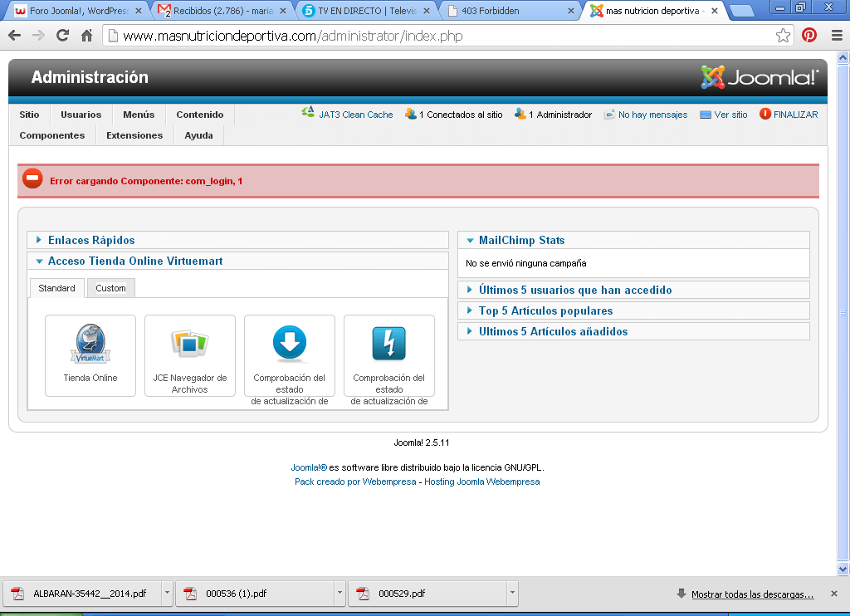Click the Pinterest extension icon
Screen dimensions: 850x616
pyautogui.click(x=809, y=36)
